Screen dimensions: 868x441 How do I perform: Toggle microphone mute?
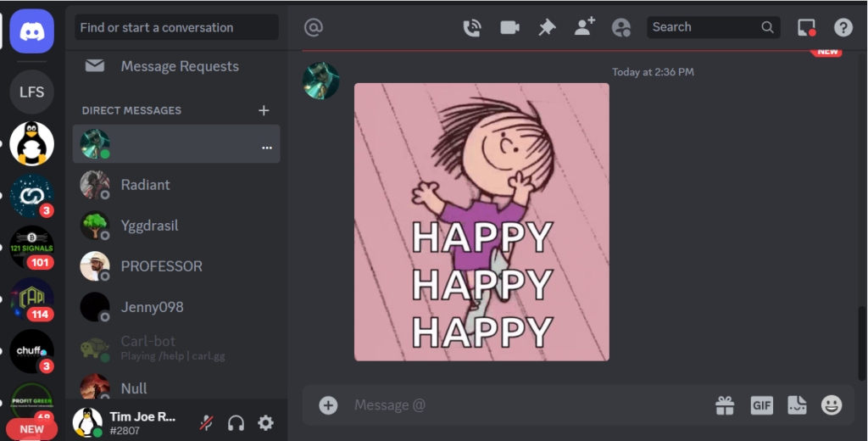(x=207, y=423)
